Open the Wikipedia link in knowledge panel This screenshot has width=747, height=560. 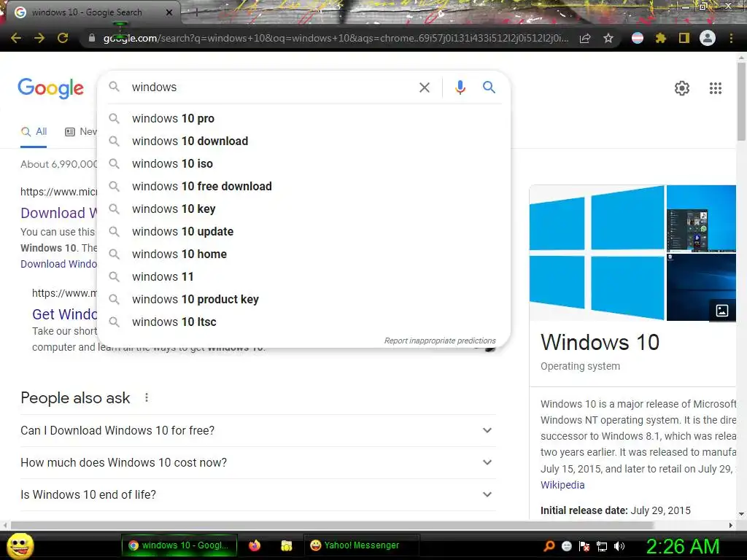[562, 485]
